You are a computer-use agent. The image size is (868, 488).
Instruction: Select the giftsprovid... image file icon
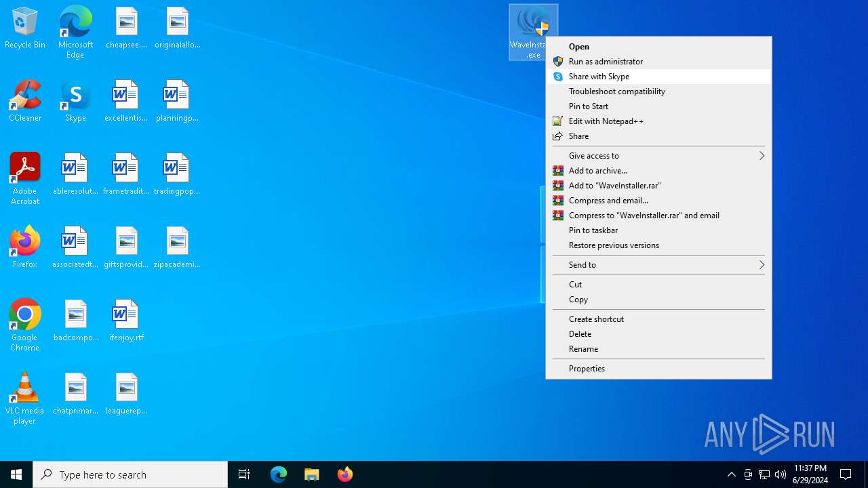click(x=126, y=248)
